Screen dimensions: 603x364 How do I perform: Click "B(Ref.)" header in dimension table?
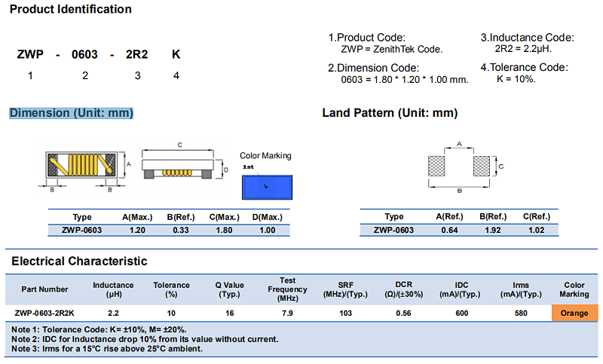point(181,217)
